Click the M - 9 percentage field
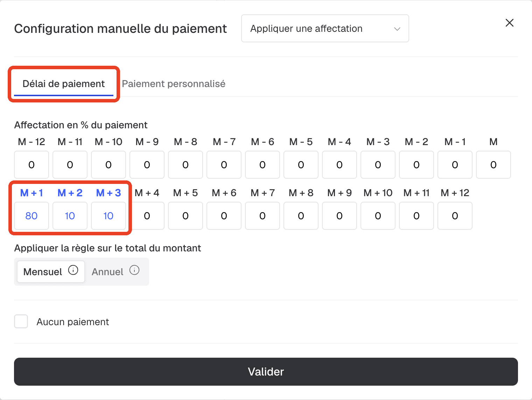Screen dimensions: 532x400 click(x=147, y=165)
